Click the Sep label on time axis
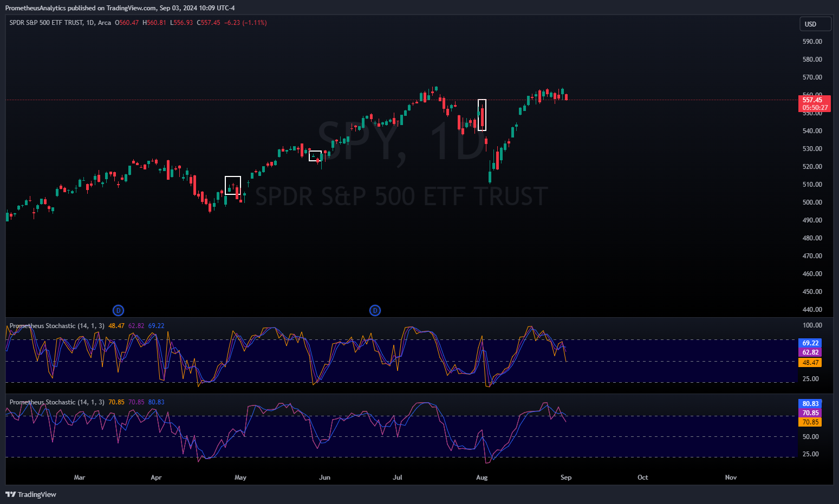 coord(566,477)
